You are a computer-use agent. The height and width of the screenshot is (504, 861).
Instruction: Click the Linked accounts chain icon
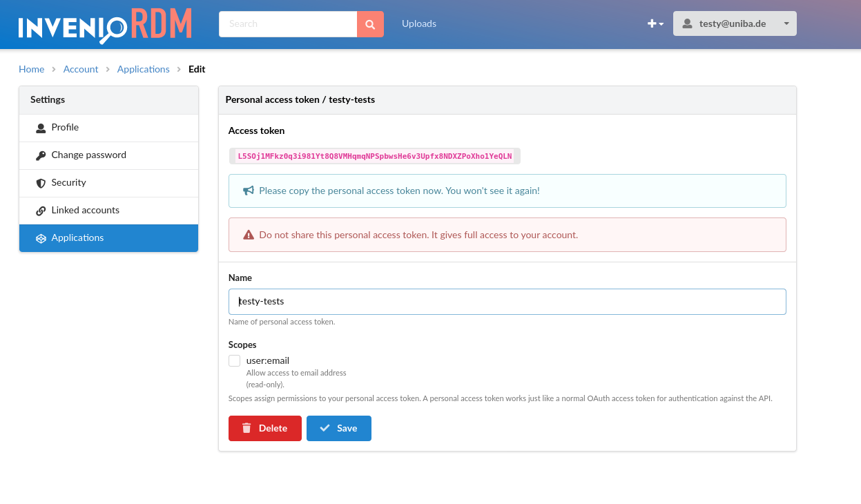(40, 210)
